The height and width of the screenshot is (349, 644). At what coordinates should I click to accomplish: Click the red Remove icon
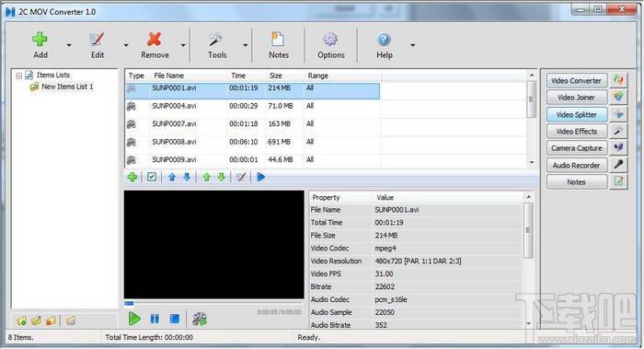(155, 40)
